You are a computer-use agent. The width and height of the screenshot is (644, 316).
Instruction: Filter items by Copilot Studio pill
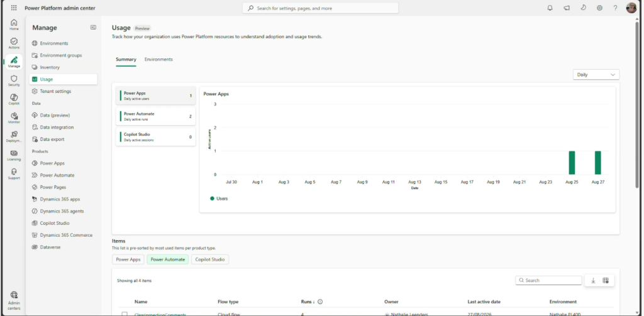[x=210, y=259]
